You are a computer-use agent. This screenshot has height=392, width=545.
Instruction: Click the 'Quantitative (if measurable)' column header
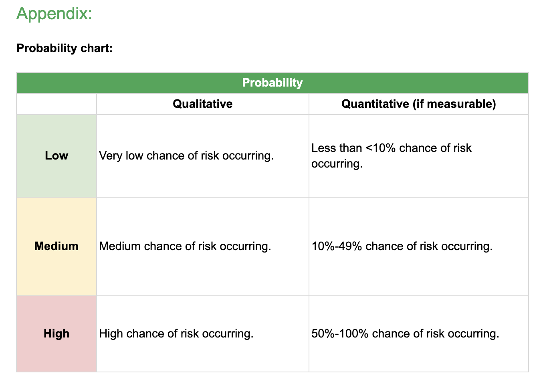point(418,104)
